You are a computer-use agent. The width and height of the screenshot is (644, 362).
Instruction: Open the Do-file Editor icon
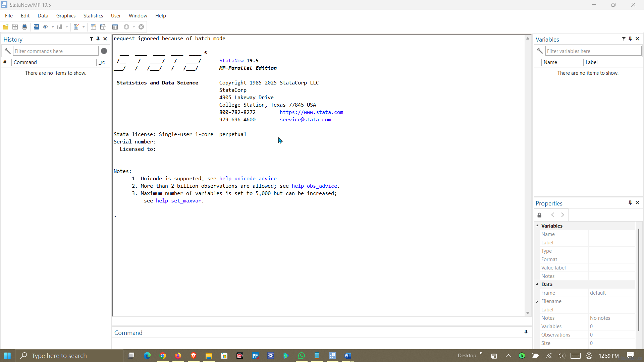coord(76,27)
